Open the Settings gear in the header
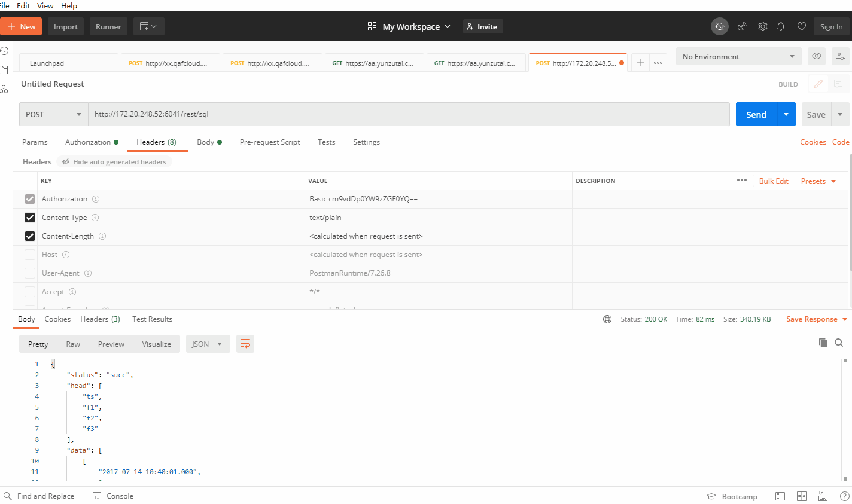Screen dimensions: 852x504 [x=762, y=26]
